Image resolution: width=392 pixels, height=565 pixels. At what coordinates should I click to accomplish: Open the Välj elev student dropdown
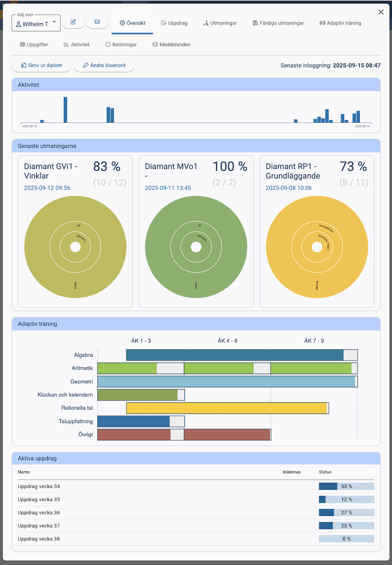point(36,24)
